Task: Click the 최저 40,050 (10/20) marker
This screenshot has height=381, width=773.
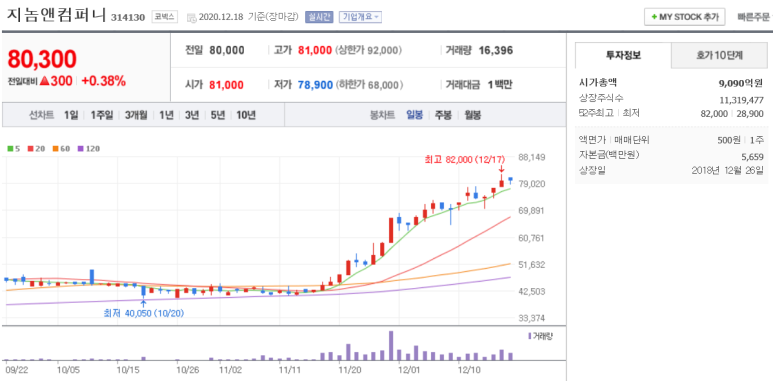Action: click(x=144, y=313)
